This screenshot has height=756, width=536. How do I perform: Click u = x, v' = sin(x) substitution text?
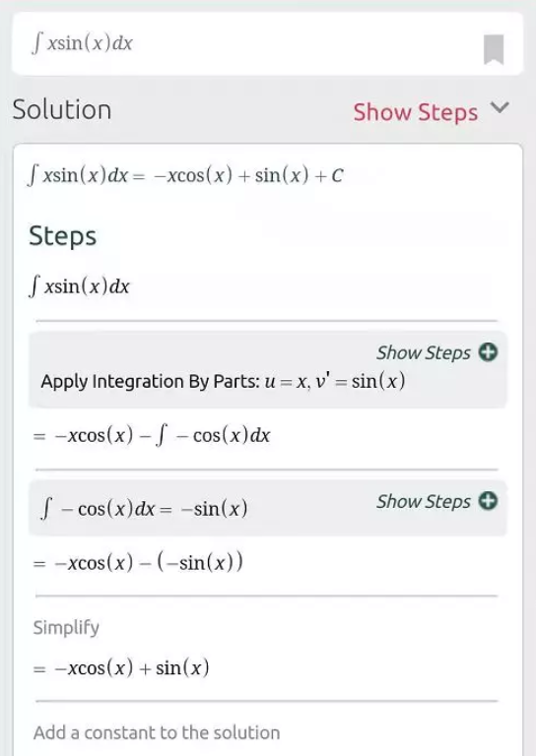[x=334, y=381]
